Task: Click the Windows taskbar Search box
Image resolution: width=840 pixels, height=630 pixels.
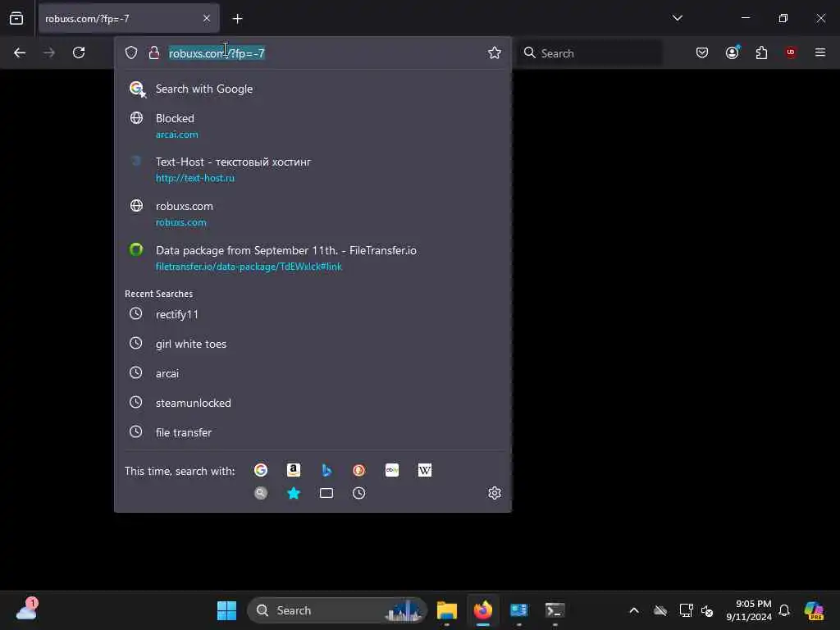Action: pos(337,610)
